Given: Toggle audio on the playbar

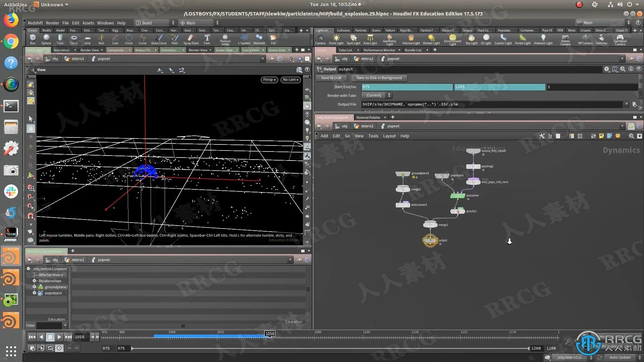Looking at the screenshot, I should pos(41,348).
